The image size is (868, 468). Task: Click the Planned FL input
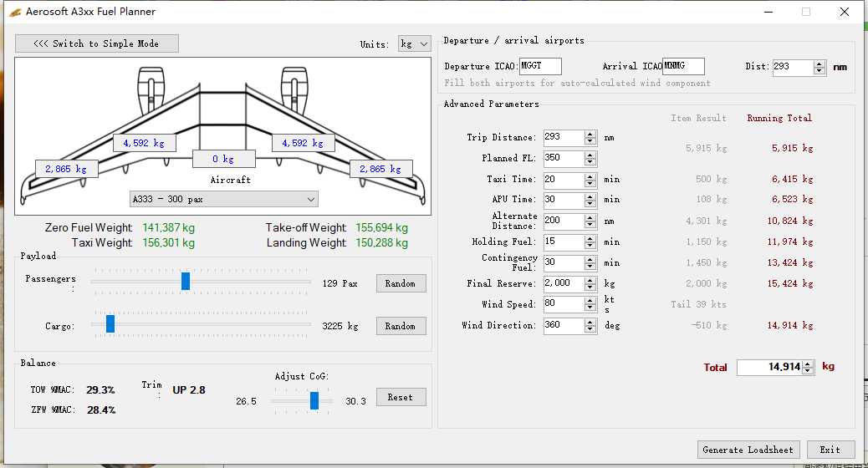pyautogui.click(x=564, y=158)
